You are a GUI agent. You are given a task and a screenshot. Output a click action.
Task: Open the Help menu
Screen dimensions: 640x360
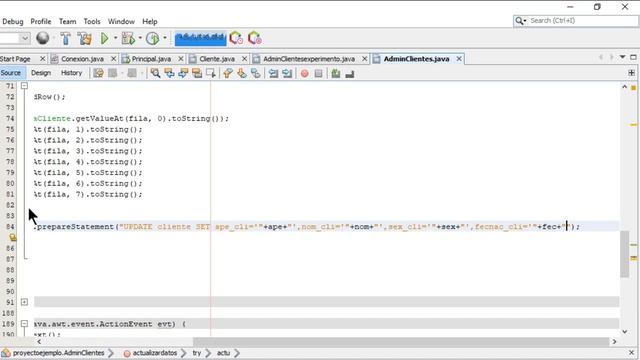coord(150,22)
